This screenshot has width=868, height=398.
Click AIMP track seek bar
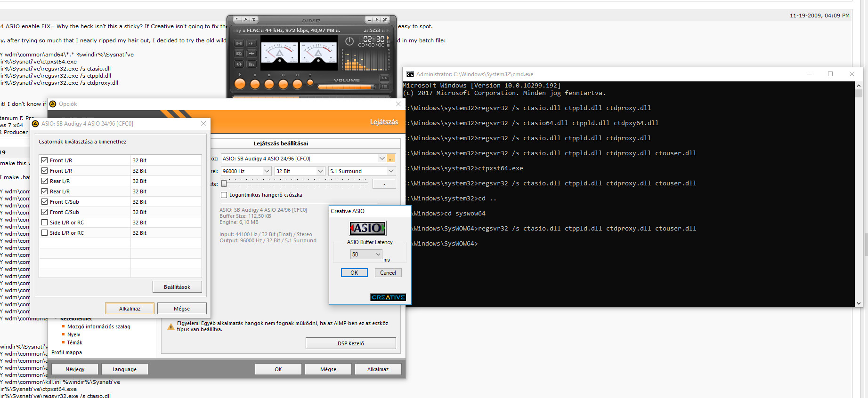click(311, 97)
